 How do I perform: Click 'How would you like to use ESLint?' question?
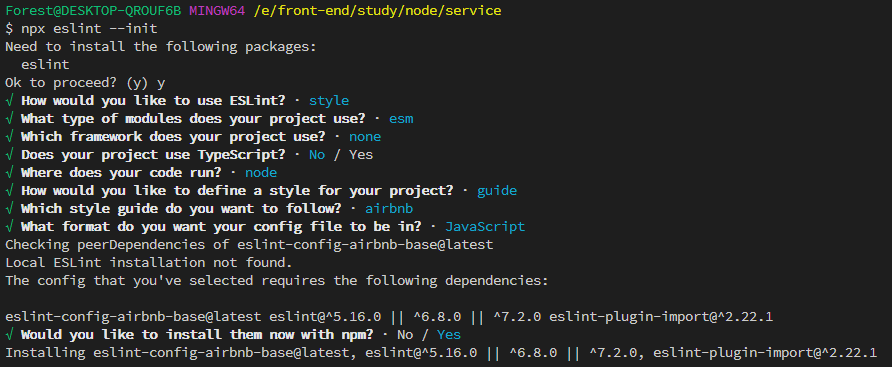[153, 101]
